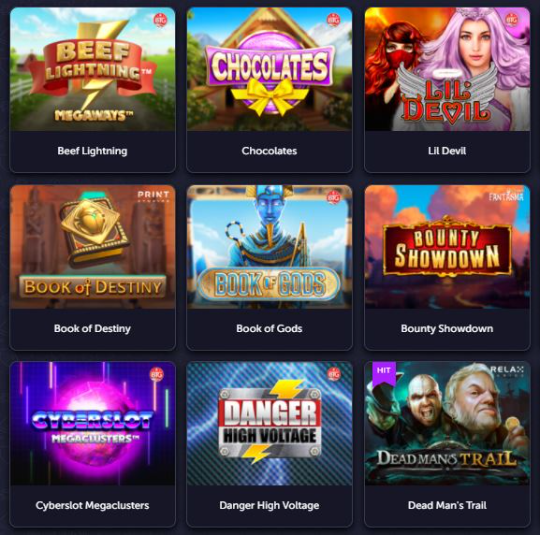Open the Chocolates game thumbnail
This screenshot has width=540, height=535.
pos(269,69)
